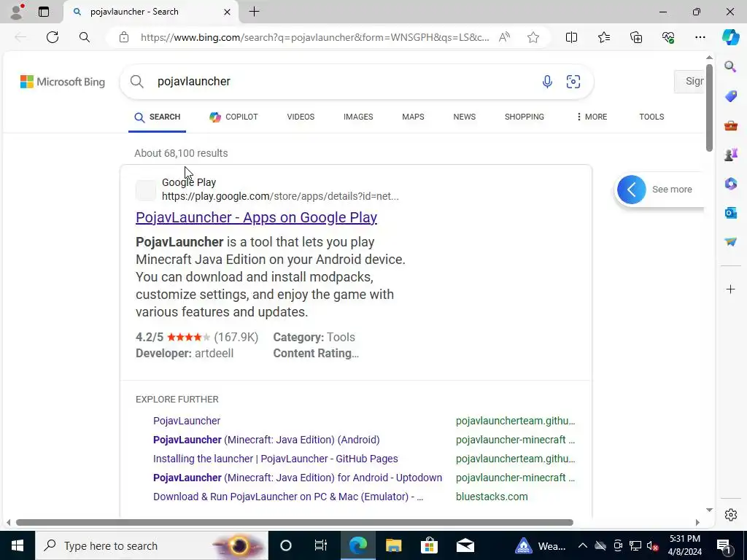The height and width of the screenshot is (560, 747).
Task: Open Task View on taskbar
Action: click(321, 545)
